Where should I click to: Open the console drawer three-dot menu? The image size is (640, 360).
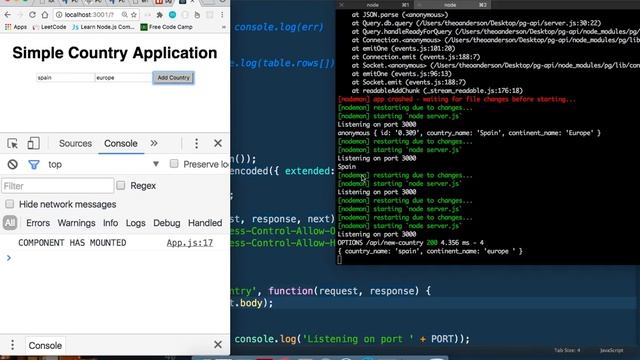click(x=13, y=345)
